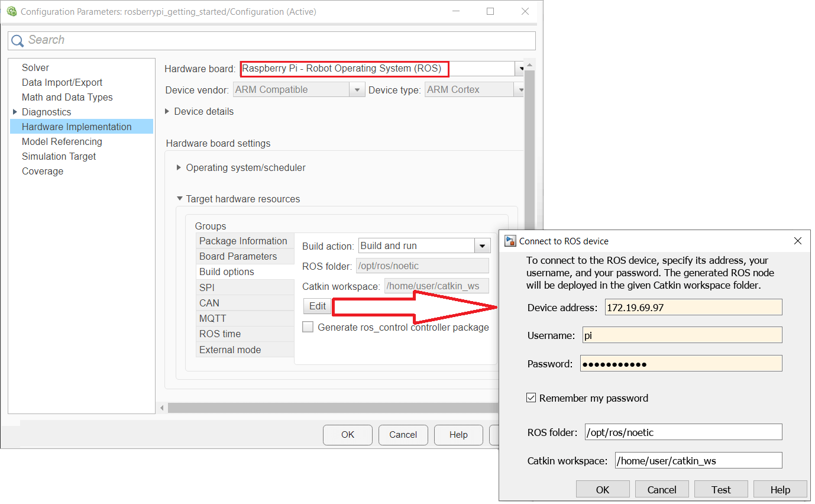Open the Device vendor dropdown
The height and width of the screenshot is (504, 815).
(357, 90)
